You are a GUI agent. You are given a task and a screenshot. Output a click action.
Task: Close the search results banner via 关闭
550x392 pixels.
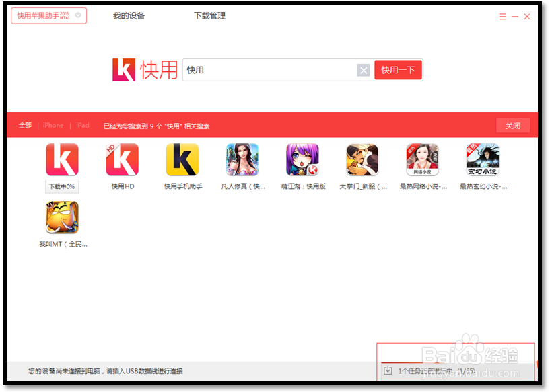[x=513, y=125]
